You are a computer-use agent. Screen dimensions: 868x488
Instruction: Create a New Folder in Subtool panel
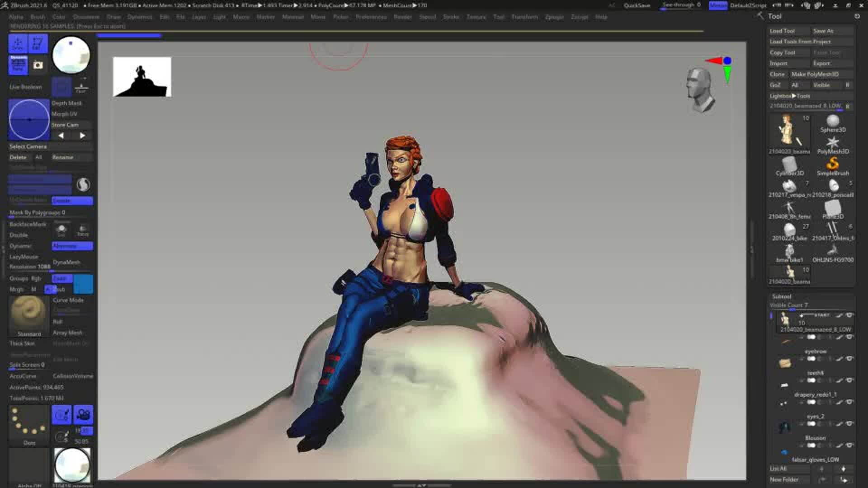coord(785,479)
